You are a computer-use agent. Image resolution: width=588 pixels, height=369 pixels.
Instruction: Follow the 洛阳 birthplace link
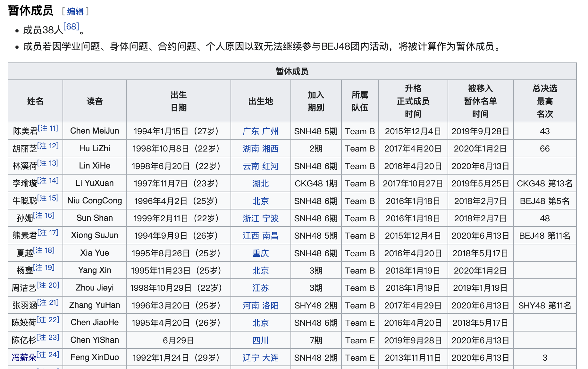[270, 306]
